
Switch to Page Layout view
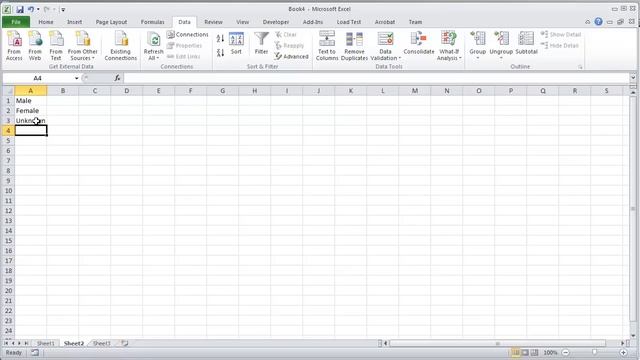tap(525, 352)
